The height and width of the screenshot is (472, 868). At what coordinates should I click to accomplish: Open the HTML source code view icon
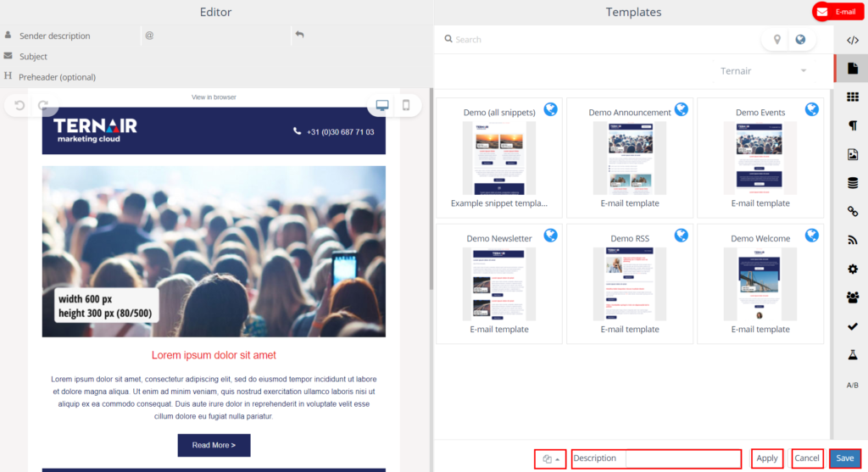853,40
